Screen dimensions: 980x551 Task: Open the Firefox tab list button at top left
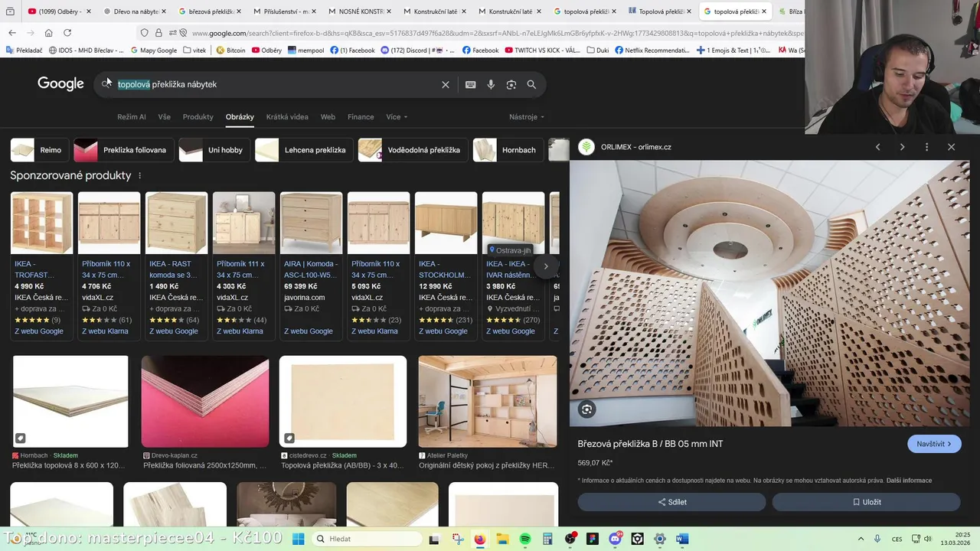click(11, 11)
